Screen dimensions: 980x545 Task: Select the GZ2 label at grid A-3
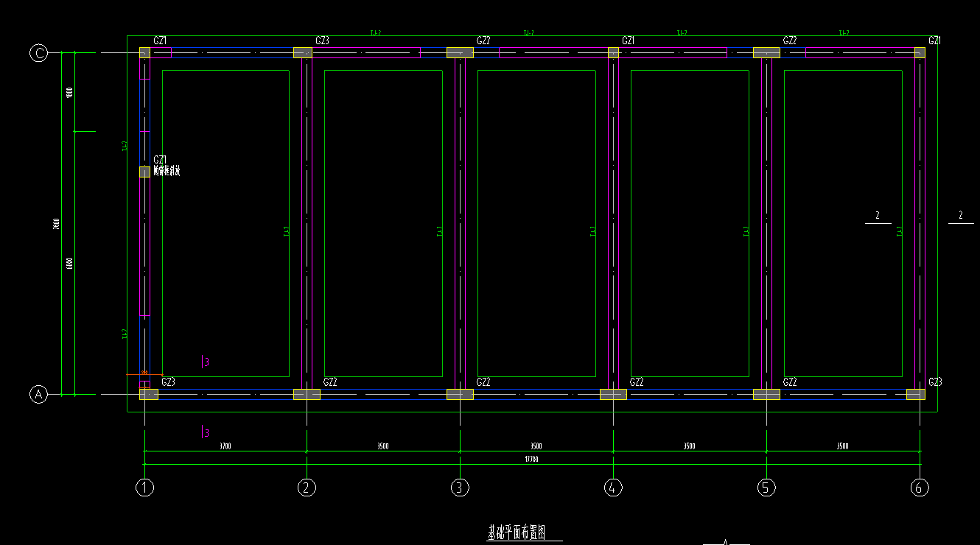tap(483, 382)
